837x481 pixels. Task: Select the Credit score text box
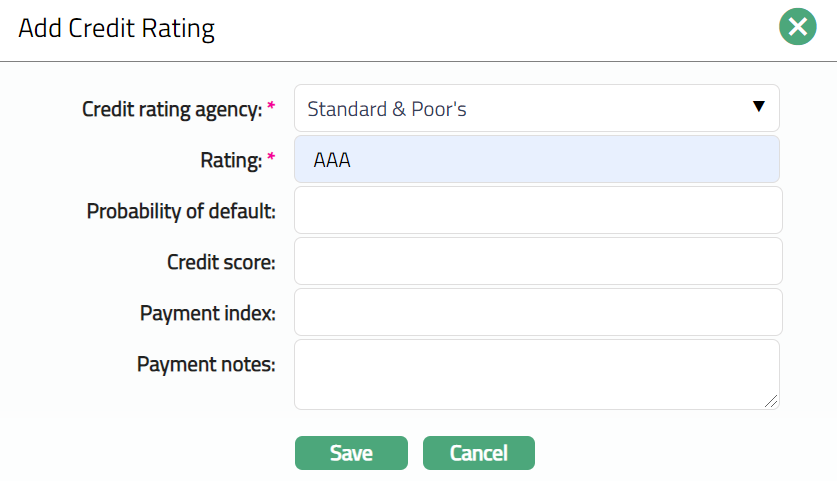536,262
